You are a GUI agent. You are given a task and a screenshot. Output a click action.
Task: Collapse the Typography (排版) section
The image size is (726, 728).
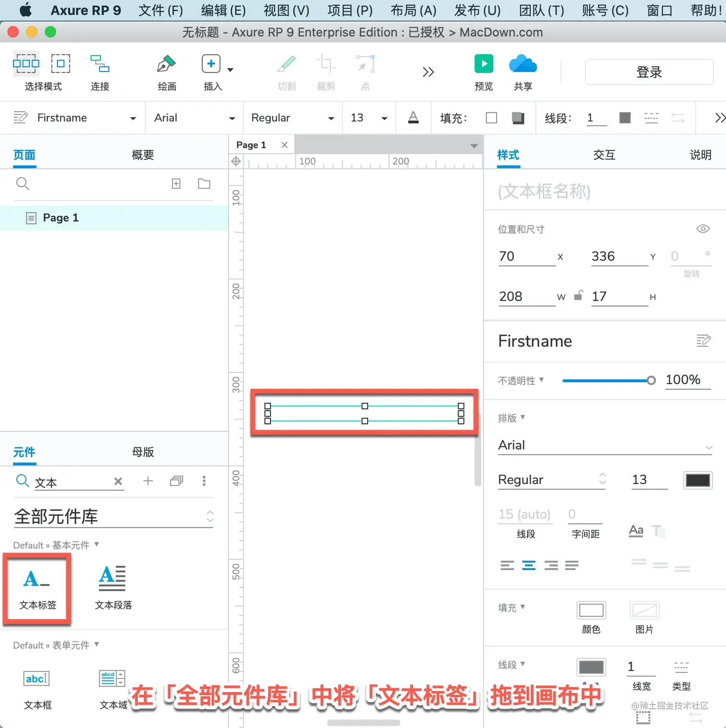(x=511, y=418)
